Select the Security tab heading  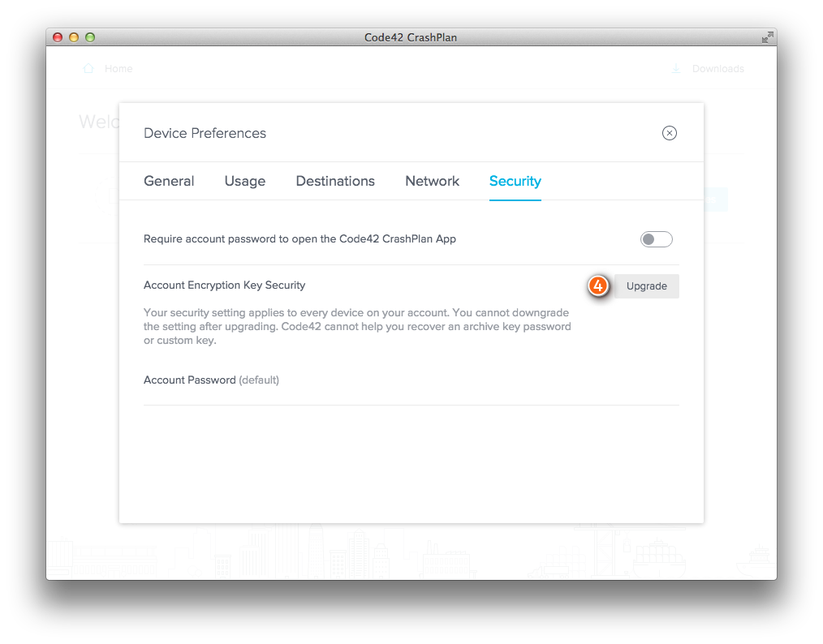tap(515, 182)
